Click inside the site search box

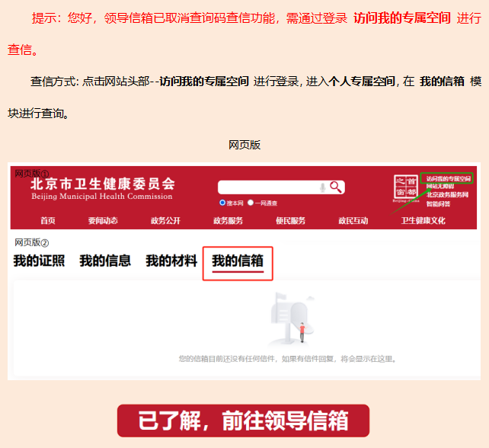[267, 187]
